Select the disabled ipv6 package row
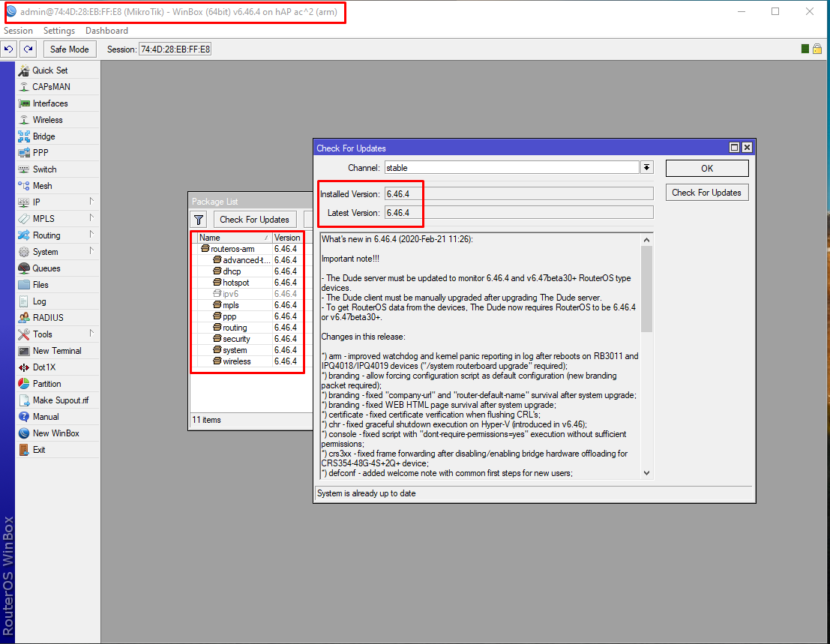The width and height of the screenshot is (830, 644). pyautogui.click(x=247, y=294)
